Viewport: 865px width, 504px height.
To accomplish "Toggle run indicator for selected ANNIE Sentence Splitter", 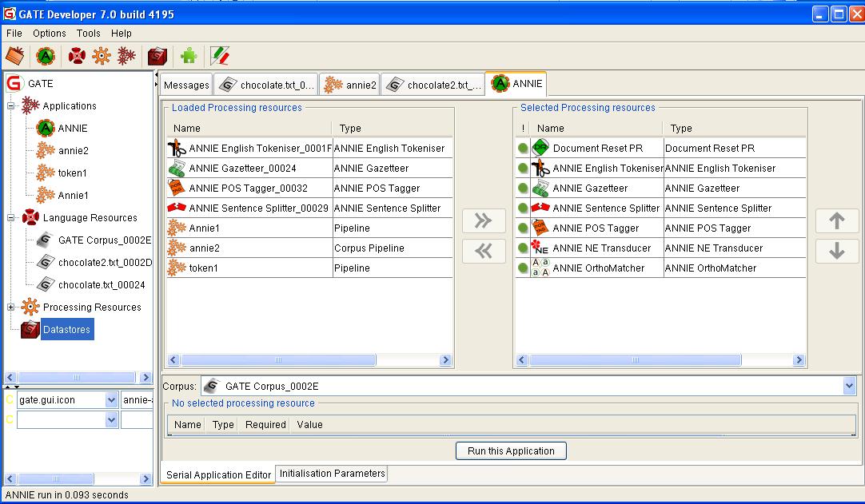I will point(523,208).
